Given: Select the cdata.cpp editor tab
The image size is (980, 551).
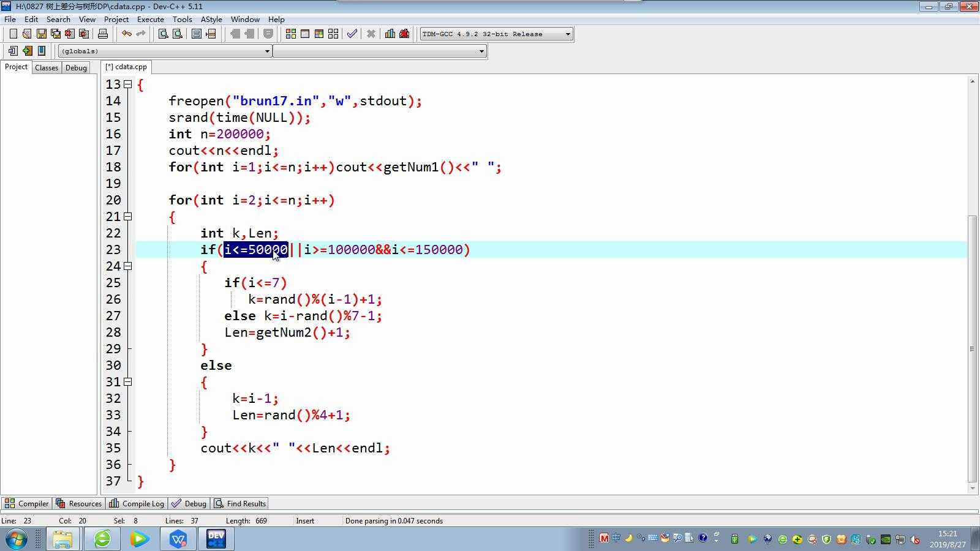Looking at the screenshot, I should 126,67.
